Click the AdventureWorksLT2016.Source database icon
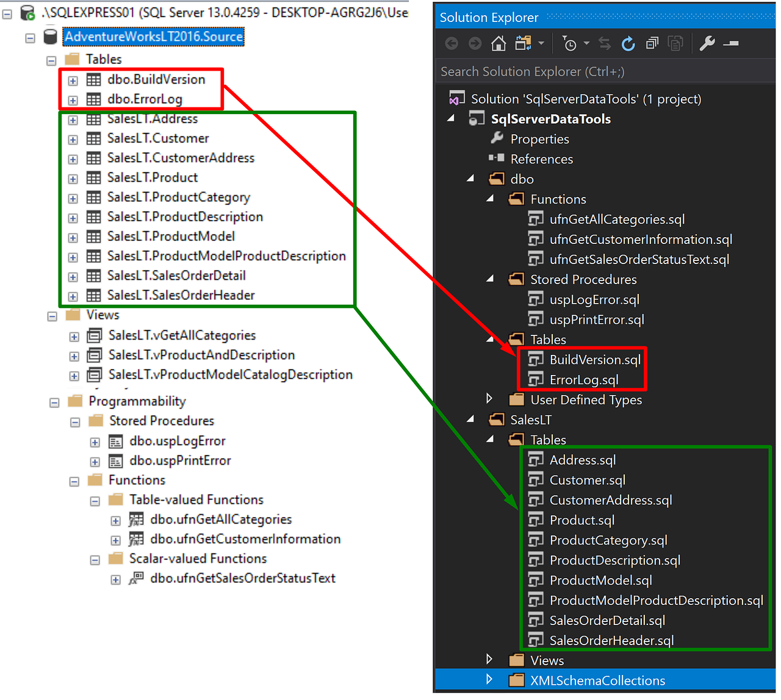This screenshot has width=781, height=700. tap(51, 37)
